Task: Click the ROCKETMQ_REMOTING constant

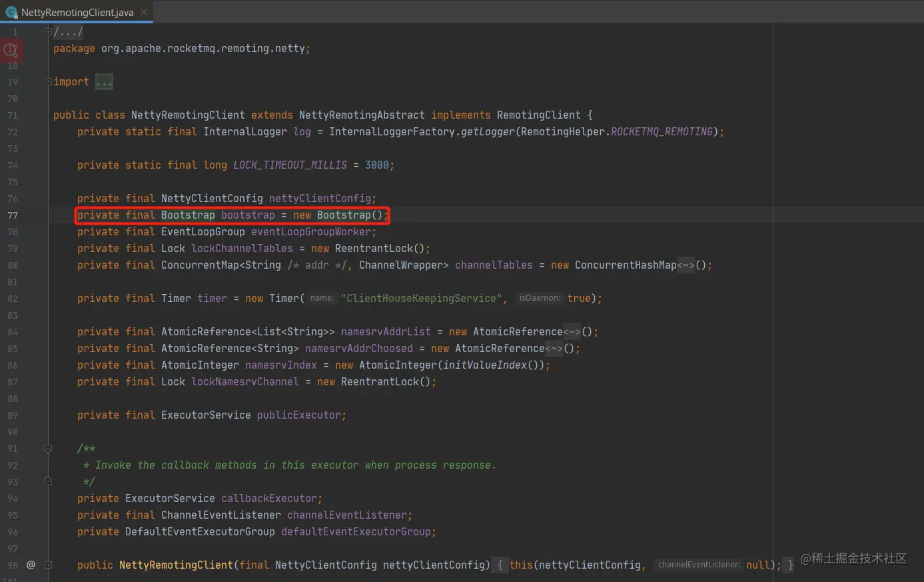Action: tap(662, 132)
